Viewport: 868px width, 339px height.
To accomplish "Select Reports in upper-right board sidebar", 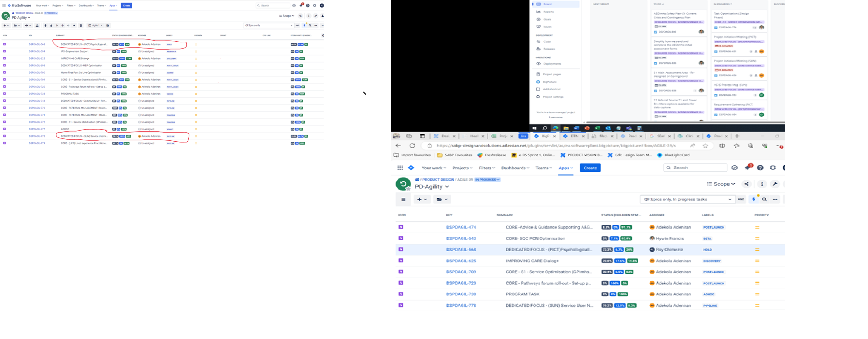I will point(548,12).
